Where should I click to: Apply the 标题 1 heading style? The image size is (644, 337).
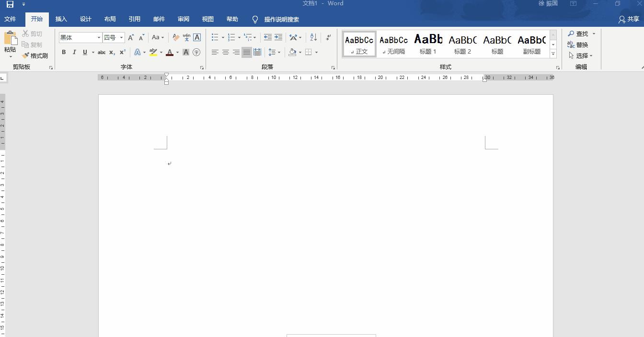pyautogui.click(x=428, y=44)
